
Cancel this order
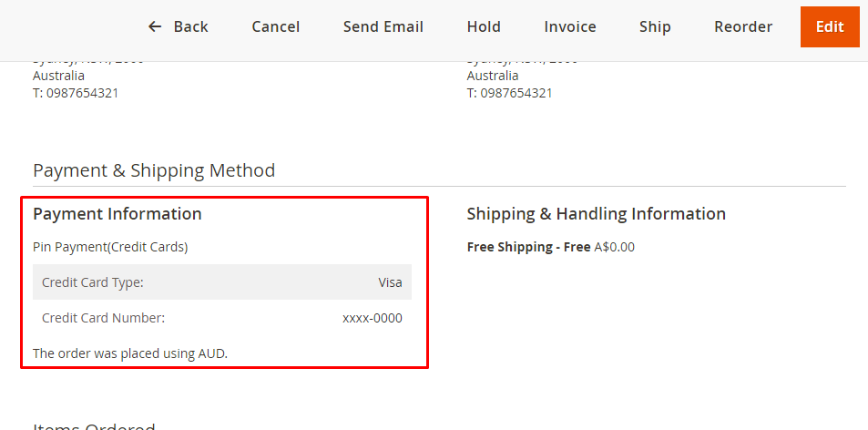click(276, 27)
